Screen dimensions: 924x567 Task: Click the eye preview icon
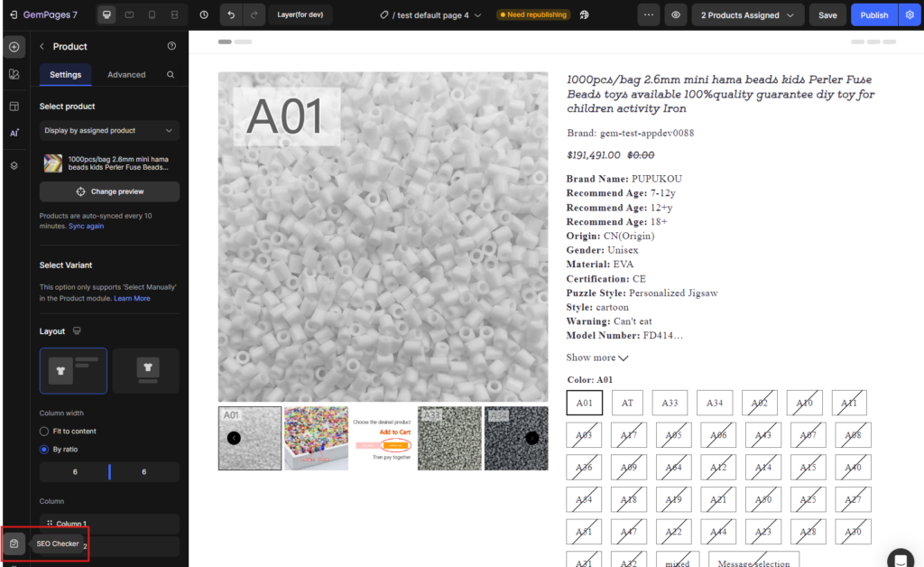[675, 14]
